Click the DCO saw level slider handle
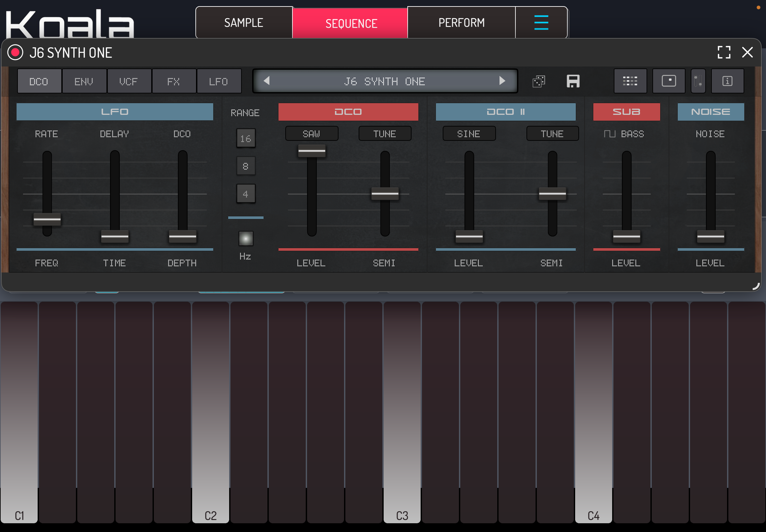This screenshot has width=766, height=532. (312, 151)
